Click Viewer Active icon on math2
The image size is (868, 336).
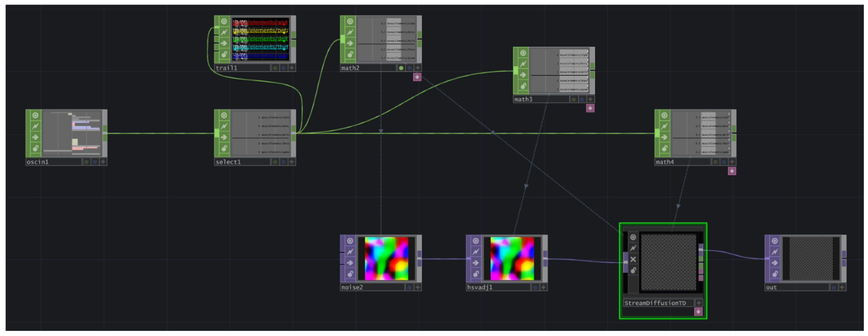pos(350,22)
